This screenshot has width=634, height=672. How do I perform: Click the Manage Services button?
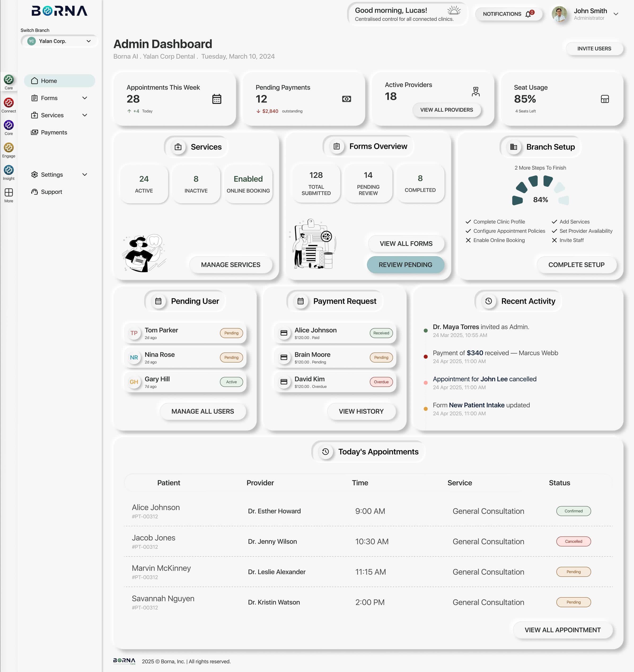point(231,265)
